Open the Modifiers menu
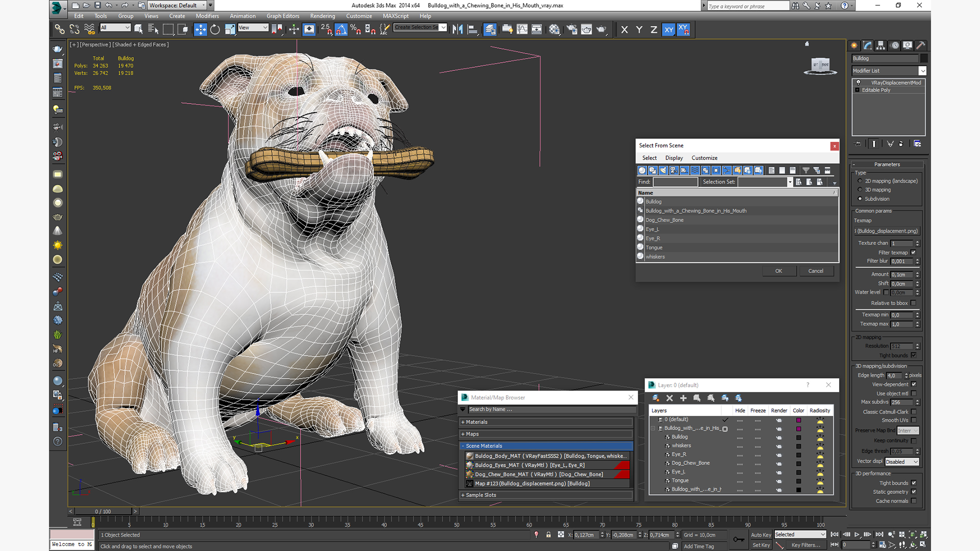The width and height of the screenshot is (980, 551). coord(207,16)
